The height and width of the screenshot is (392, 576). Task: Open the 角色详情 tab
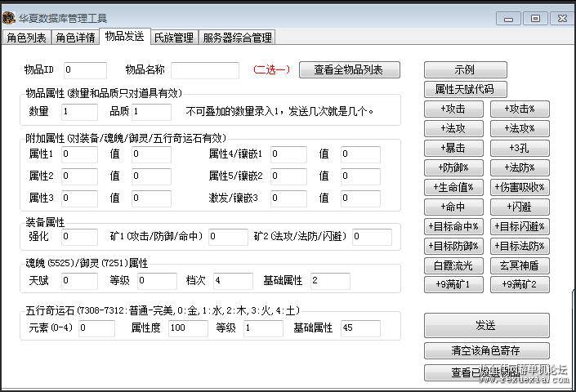(75, 38)
